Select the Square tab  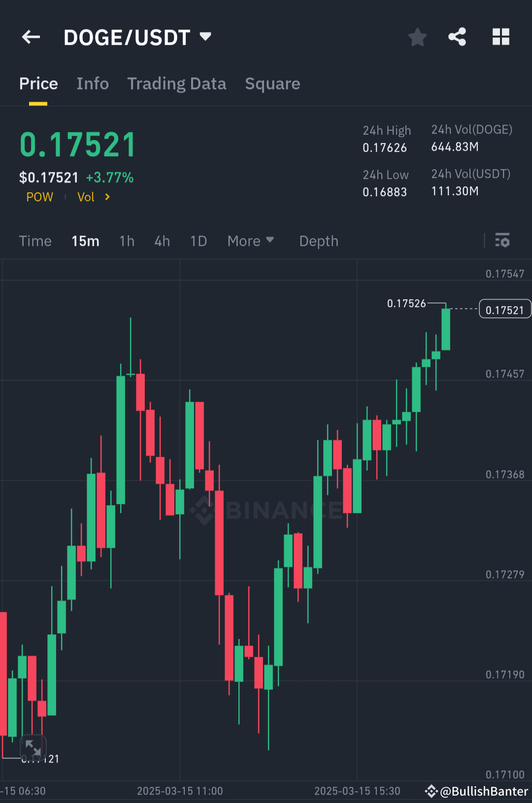coord(272,84)
